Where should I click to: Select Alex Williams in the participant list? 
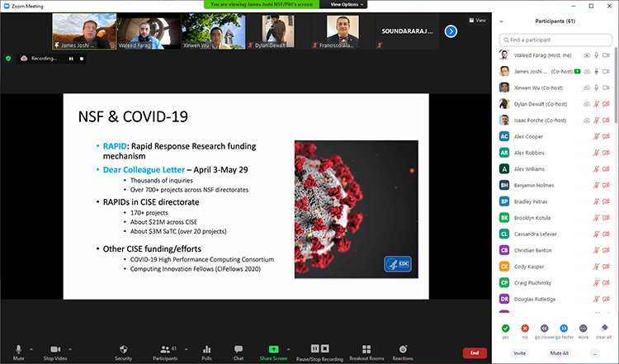(555, 169)
